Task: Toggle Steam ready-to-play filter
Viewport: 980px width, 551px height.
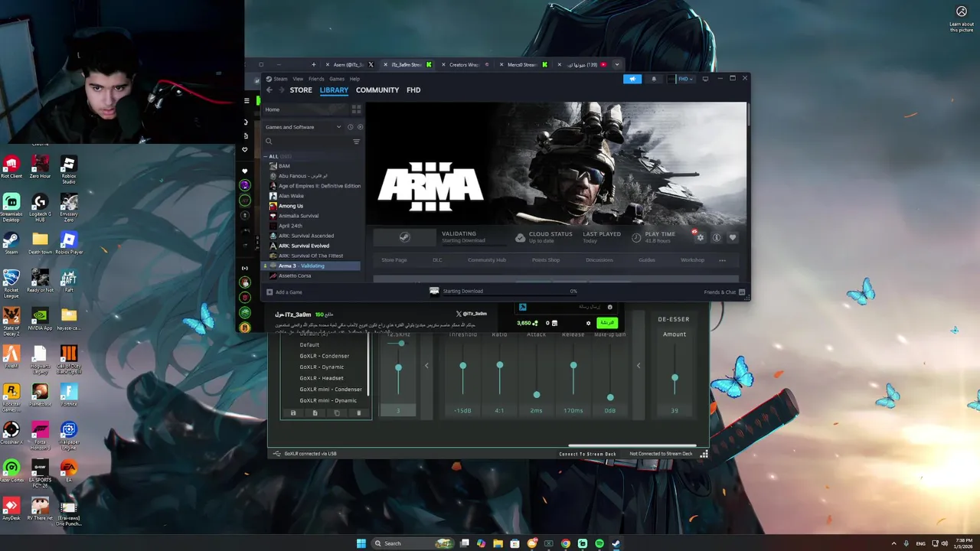Action: pyautogui.click(x=360, y=127)
